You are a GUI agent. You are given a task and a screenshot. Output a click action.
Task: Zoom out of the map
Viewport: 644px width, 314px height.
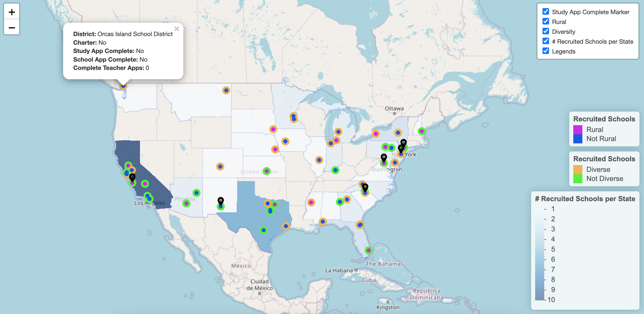[x=12, y=27]
